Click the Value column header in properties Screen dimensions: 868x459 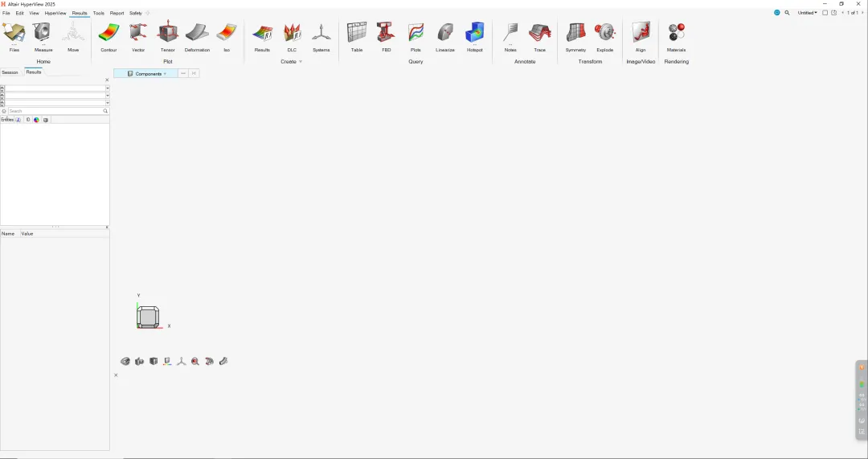[x=27, y=234]
